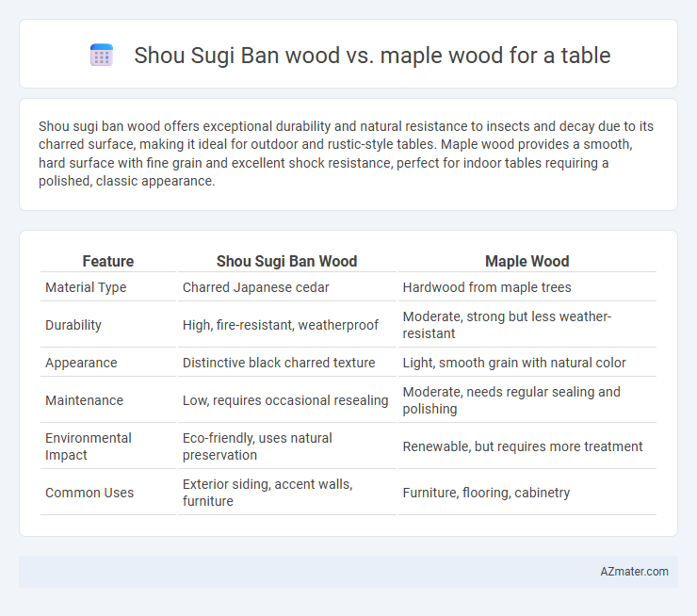Viewport: 697px width, 616px height.
Task: Click the summary paragraph about Shou sugi ban
Action: point(346,154)
